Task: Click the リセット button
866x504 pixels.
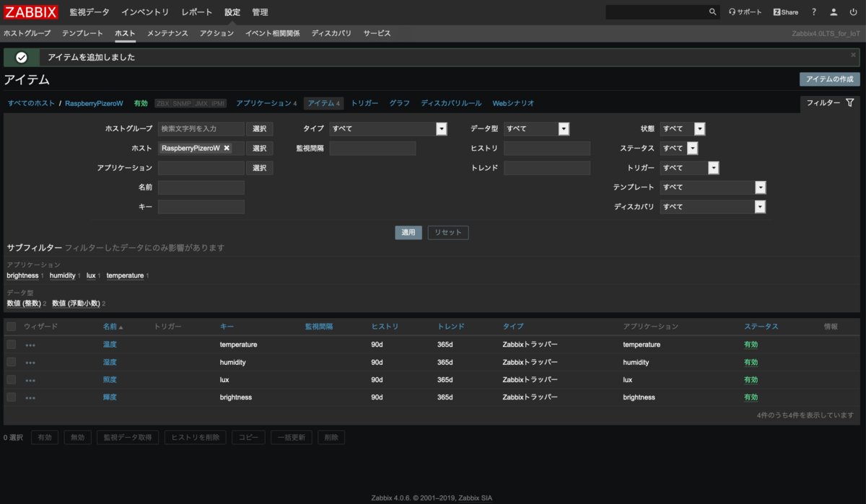Action: [x=448, y=232]
